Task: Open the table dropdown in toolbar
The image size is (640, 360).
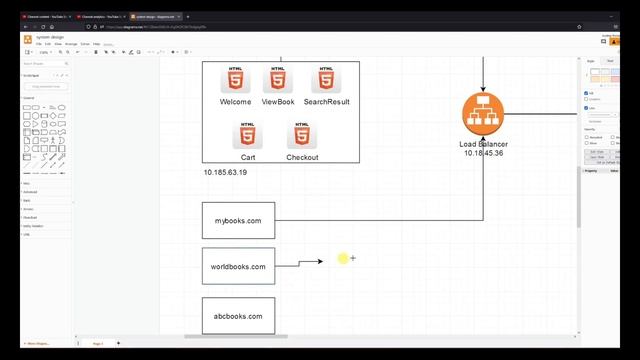Action: [187, 52]
